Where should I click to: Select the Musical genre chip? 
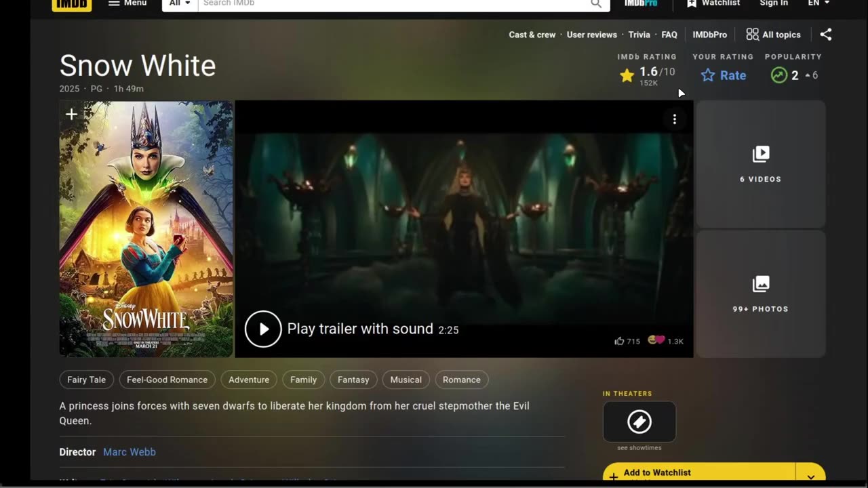point(406,380)
